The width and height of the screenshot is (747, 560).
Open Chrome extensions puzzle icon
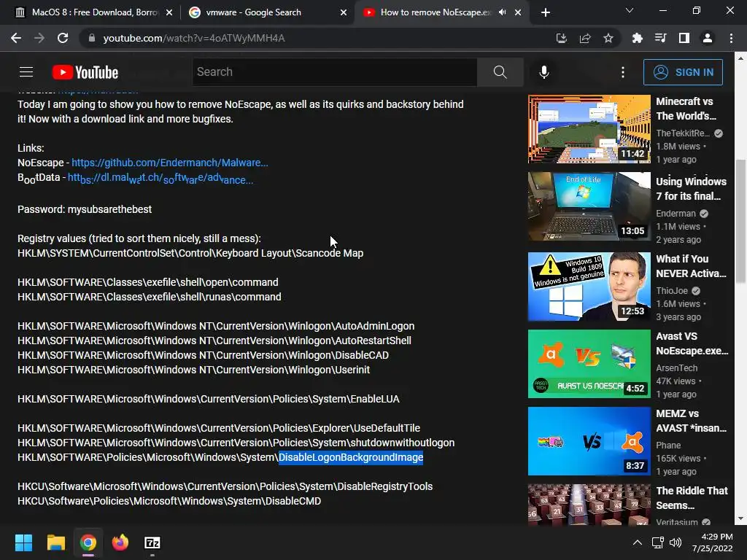pyautogui.click(x=637, y=38)
